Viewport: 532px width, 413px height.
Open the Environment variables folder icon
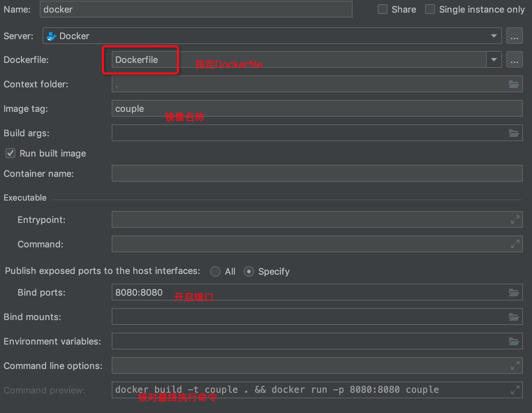click(x=513, y=341)
